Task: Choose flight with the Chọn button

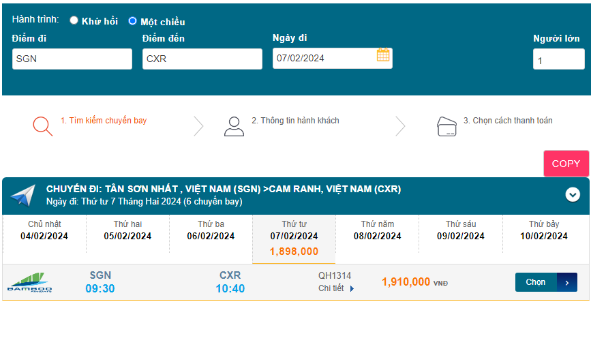Action: [536, 282]
